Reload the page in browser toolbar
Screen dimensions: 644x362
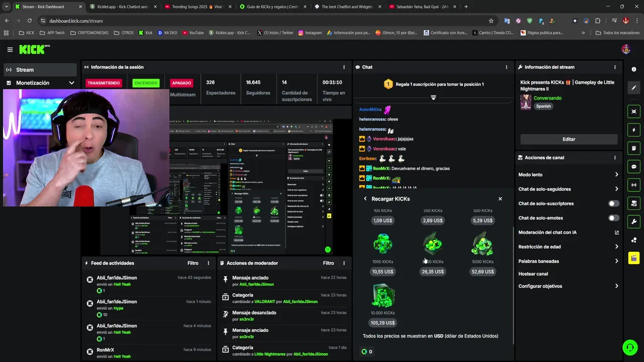point(29,21)
